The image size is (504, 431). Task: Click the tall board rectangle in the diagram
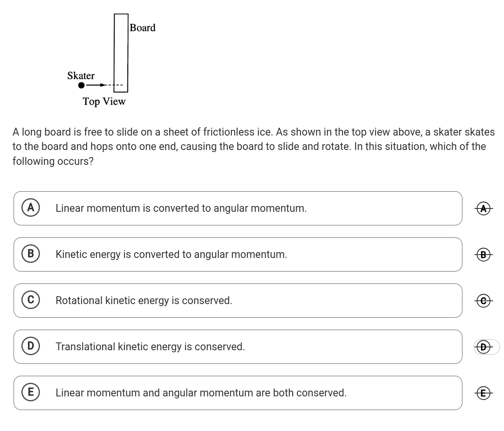coord(121,52)
